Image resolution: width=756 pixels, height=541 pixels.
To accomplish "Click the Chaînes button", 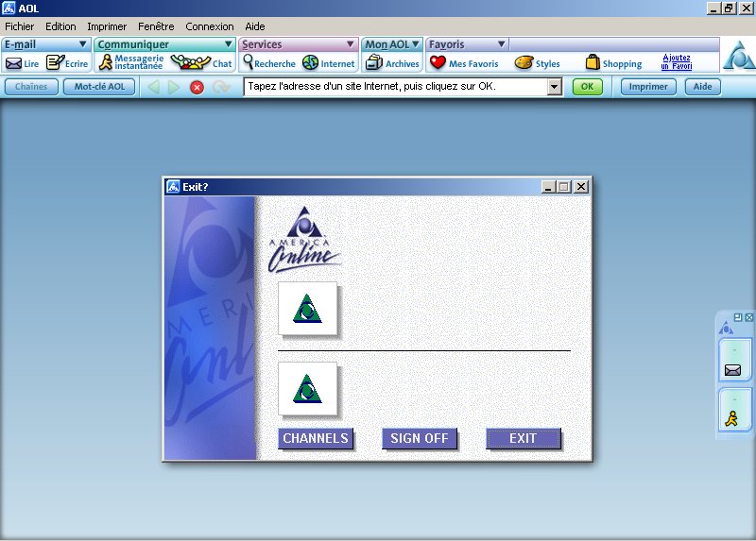I will [31, 87].
